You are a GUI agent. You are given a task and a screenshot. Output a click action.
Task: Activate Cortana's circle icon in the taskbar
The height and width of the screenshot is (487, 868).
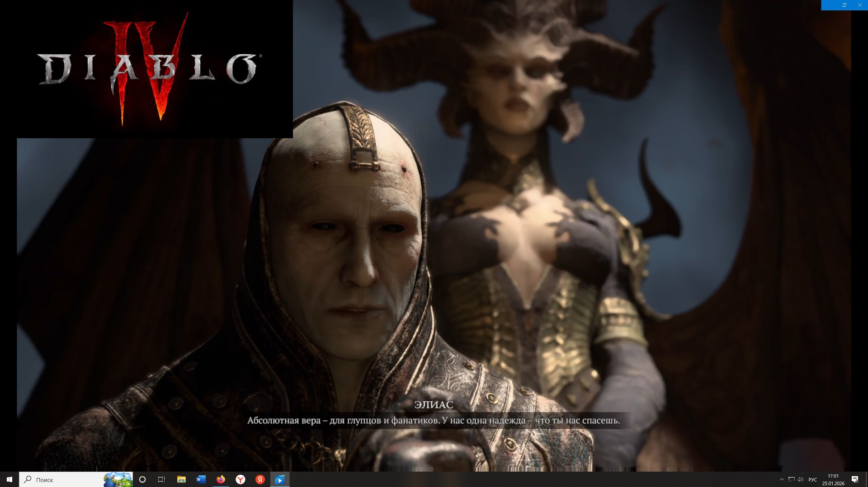tap(142, 480)
